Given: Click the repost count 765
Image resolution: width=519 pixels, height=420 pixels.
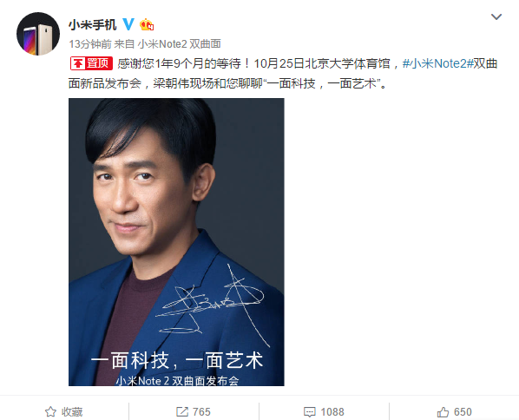Looking at the screenshot, I should [x=201, y=412].
